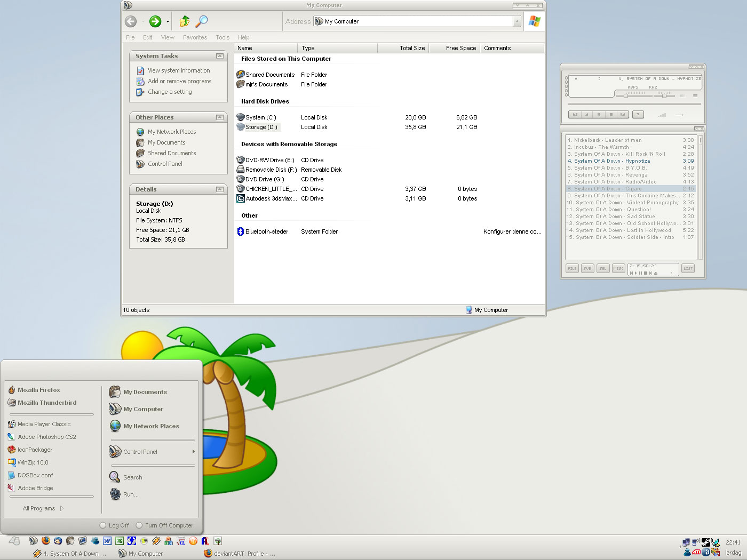Open the Tools menu
Viewport: 747px width, 560px height.
pos(222,37)
